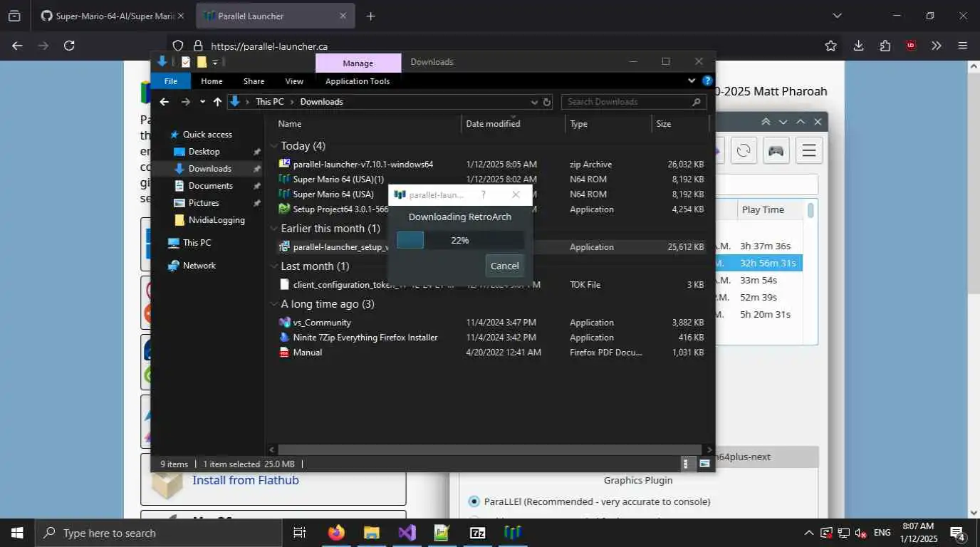Select Ninite 7Zip Everything Firefox Installer file
The height and width of the screenshot is (547, 980).
365,338
